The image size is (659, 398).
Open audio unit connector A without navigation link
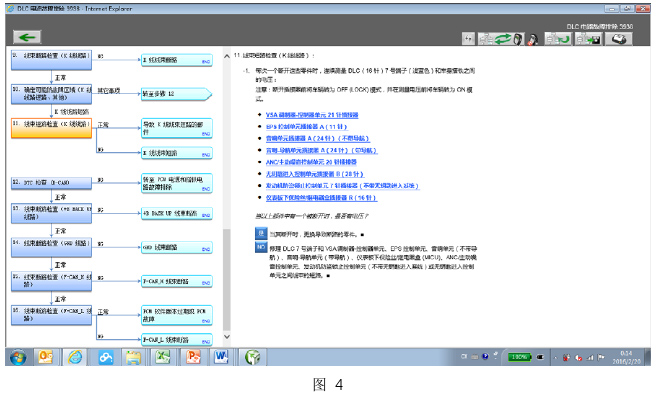[318, 138]
